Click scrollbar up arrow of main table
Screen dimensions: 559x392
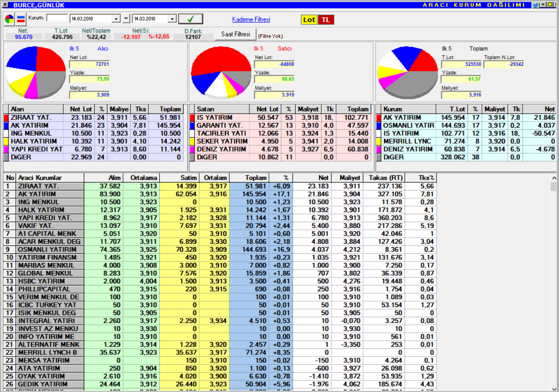point(554,177)
